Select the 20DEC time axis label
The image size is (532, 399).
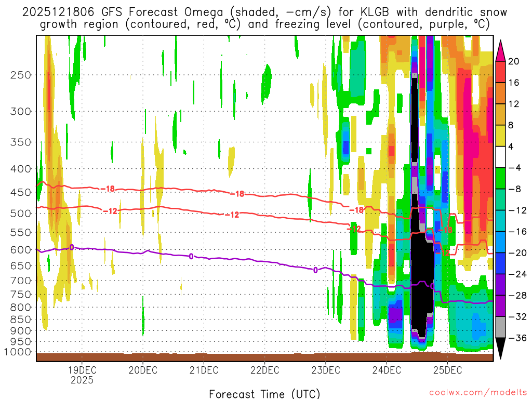[143, 370]
